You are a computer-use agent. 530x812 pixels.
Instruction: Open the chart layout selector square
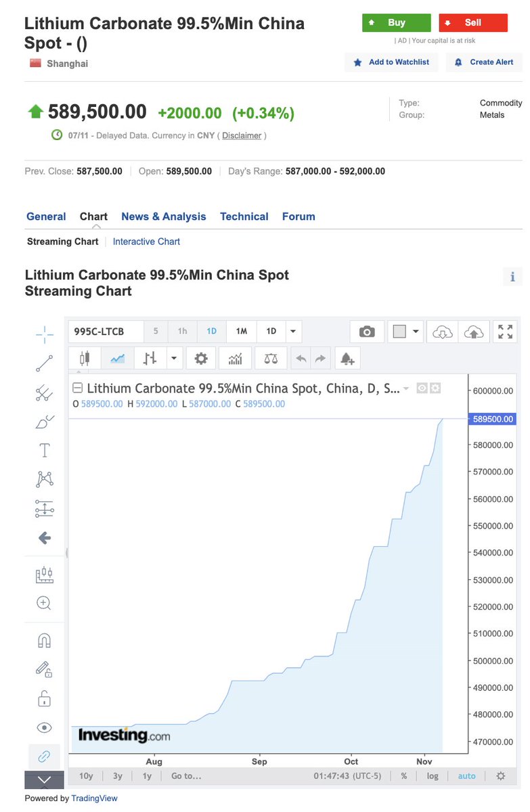399,332
